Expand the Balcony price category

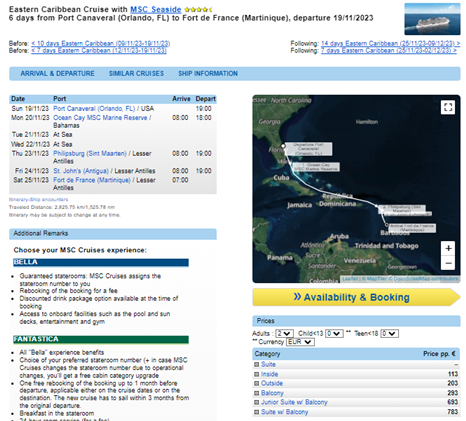pyautogui.click(x=256, y=393)
